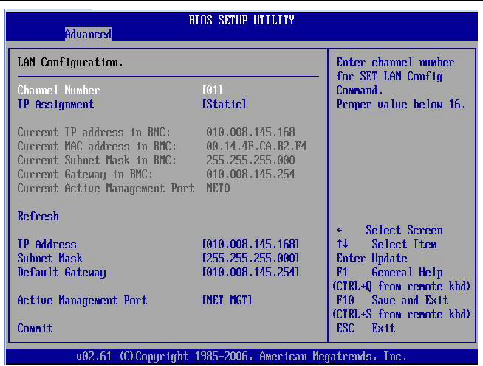
Task: Open the IP Assignment option
Action: (x=56, y=104)
